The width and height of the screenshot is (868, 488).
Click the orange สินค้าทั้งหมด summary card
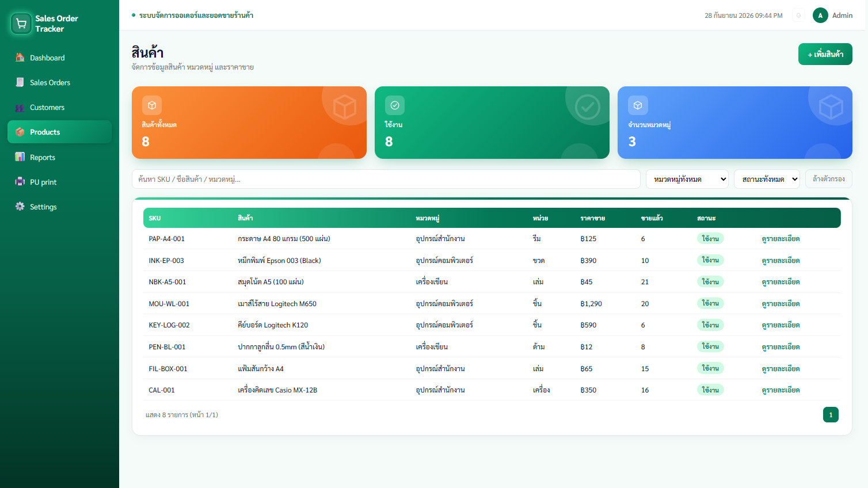click(249, 123)
